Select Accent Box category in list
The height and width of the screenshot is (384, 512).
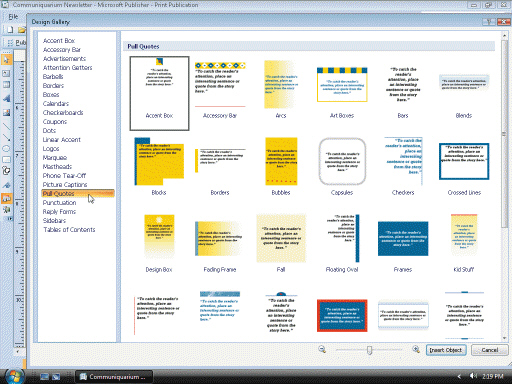pyautogui.click(x=59, y=41)
